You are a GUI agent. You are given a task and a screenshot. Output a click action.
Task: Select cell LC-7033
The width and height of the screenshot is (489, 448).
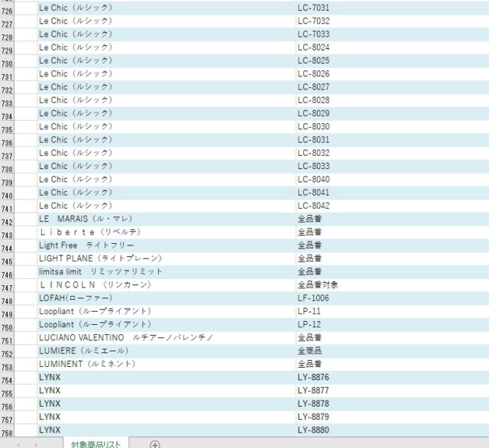392,34
